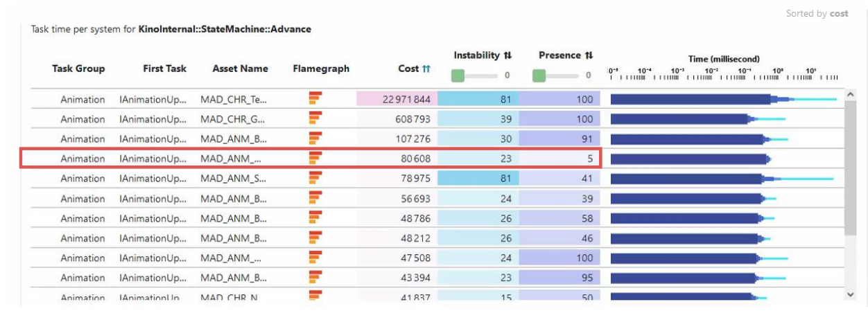The image size is (868, 313).
Task: Open flamegraph in the highlighted 80608 row
Action: [x=315, y=159]
